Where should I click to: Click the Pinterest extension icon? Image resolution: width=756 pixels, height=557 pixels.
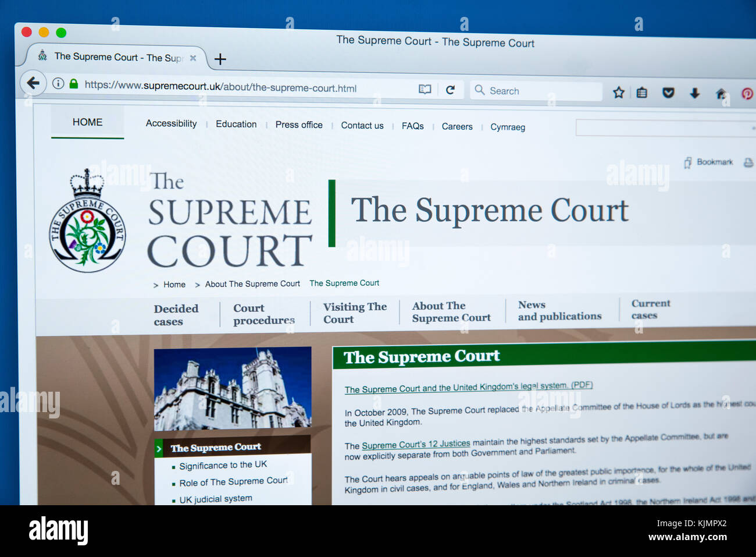(747, 94)
